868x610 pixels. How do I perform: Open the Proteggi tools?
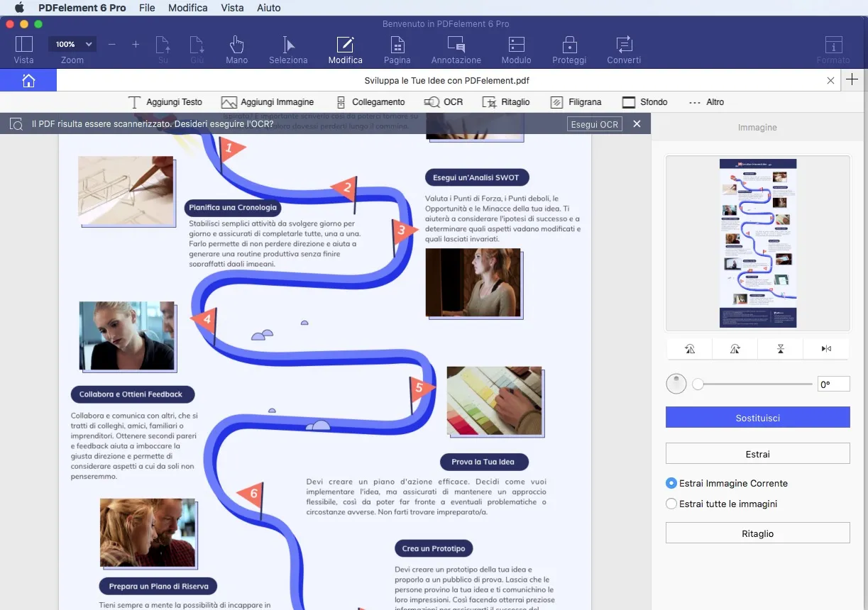(569, 48)
